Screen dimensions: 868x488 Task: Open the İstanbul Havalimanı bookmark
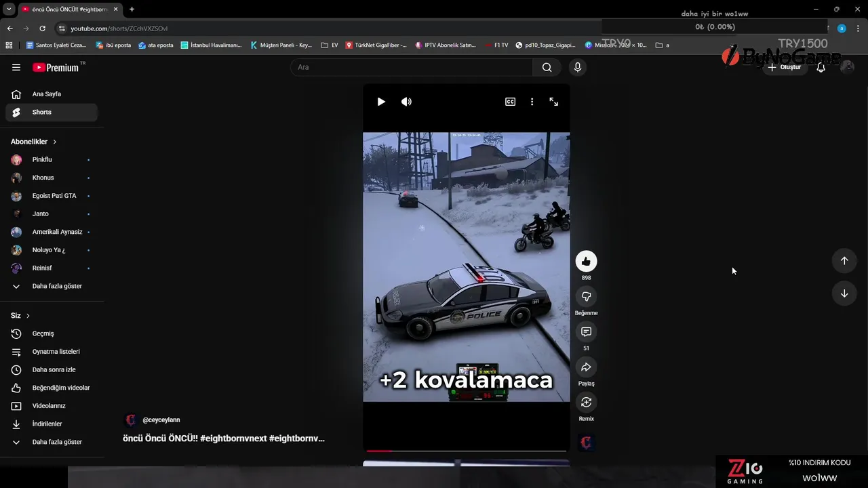tap(211, 45)
